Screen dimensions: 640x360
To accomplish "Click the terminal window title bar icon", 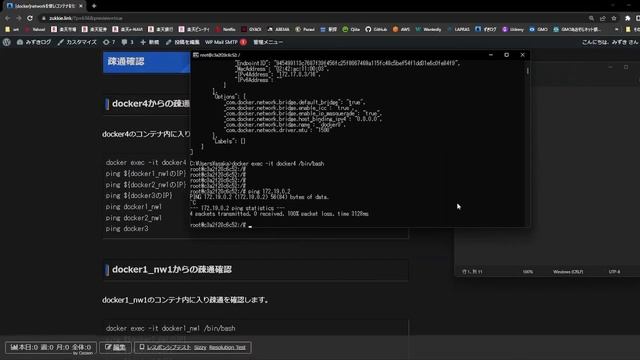I will 196,55.
